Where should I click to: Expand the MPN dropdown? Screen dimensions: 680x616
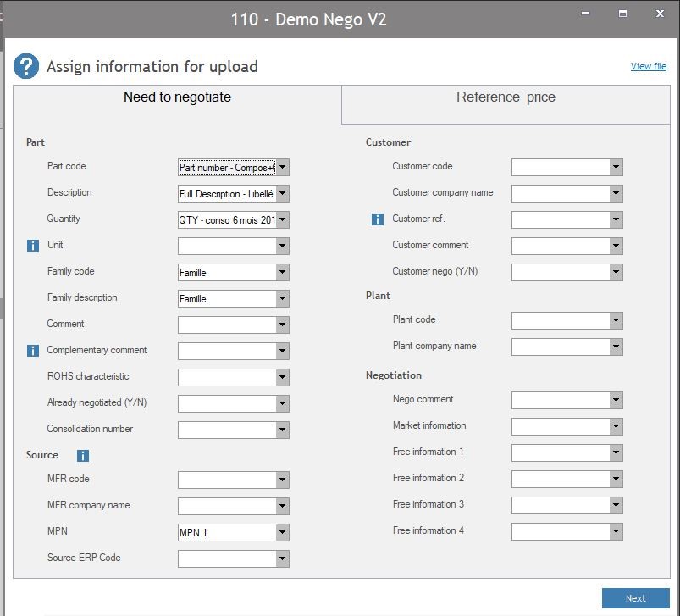(282, 532)
